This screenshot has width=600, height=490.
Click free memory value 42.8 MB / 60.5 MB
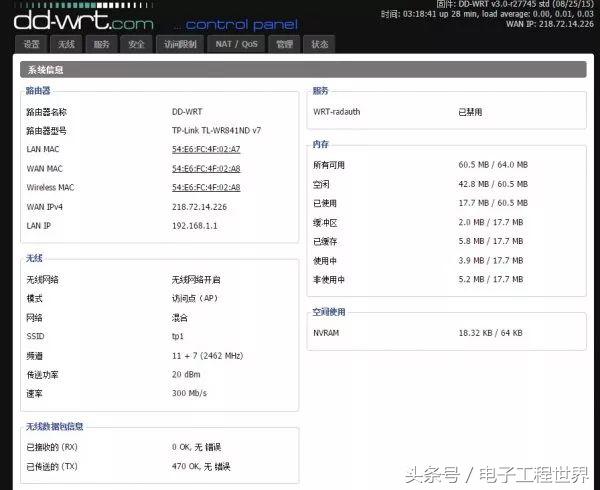tap(493, 184)
